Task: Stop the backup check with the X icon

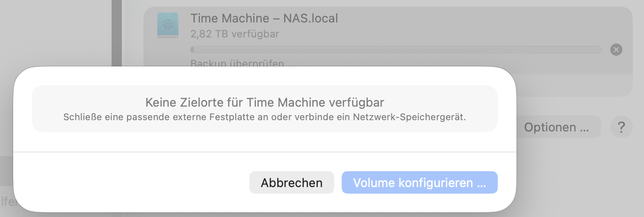Action: (x=616, y=50)
